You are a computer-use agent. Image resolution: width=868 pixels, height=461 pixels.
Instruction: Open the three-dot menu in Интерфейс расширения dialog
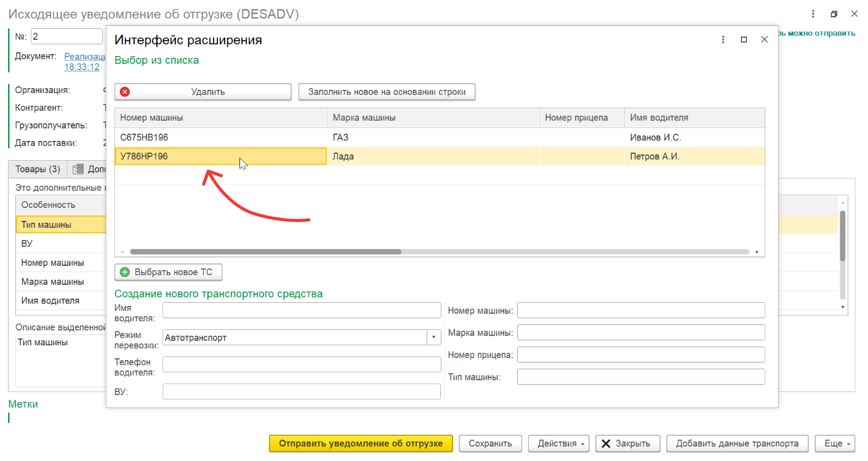point(723,39)
